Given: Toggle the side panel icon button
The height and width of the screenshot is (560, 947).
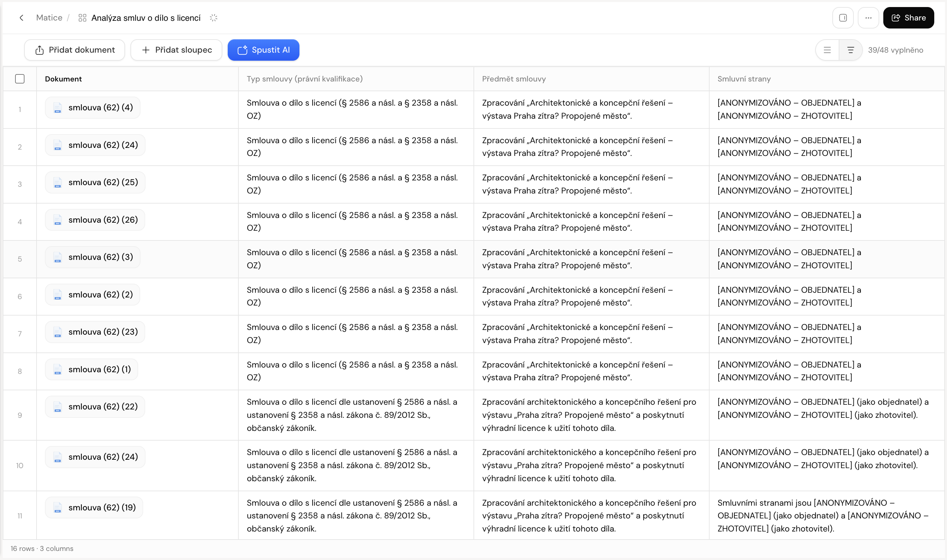Looking at the screenshot, I should pos(843,18).
